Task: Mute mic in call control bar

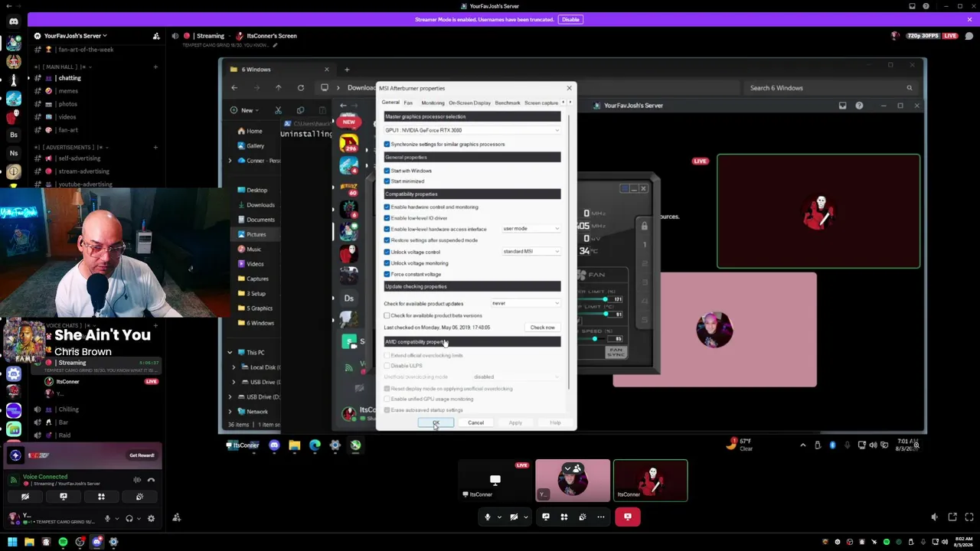Action: pos(487,517)
